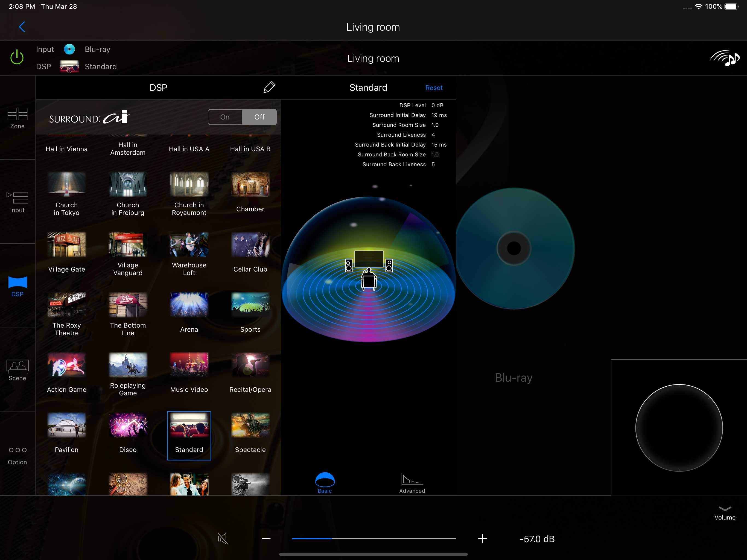Select Hall in USA B program
Screen dimensions: 747x560
[250, 149]
